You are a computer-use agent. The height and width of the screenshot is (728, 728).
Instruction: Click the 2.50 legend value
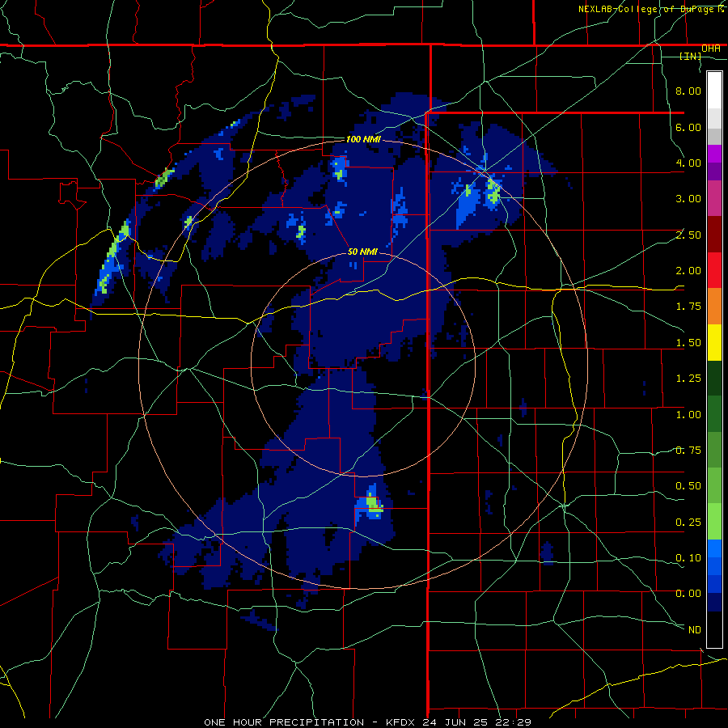coord(688,235)
